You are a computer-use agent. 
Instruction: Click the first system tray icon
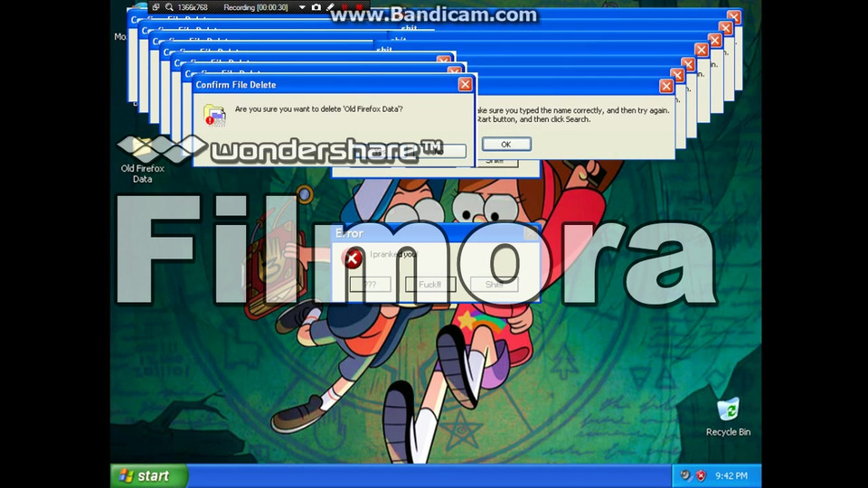(x=686, y=475)
